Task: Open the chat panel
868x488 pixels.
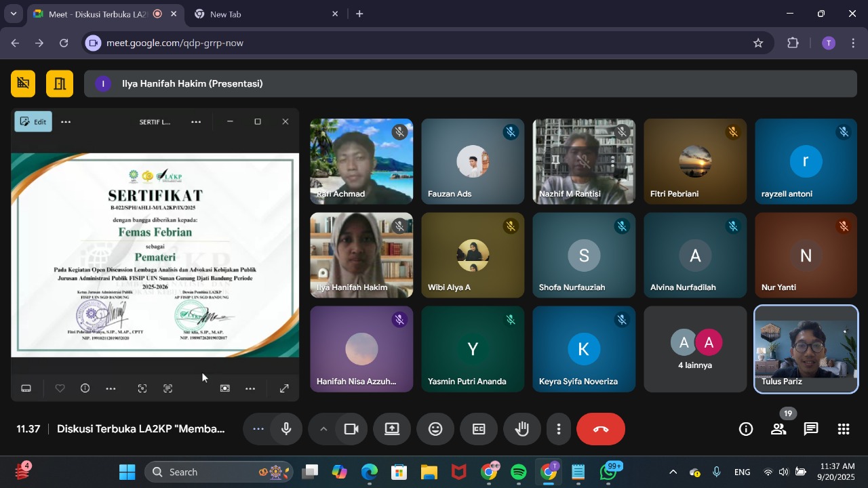Action: pos(811,429)
